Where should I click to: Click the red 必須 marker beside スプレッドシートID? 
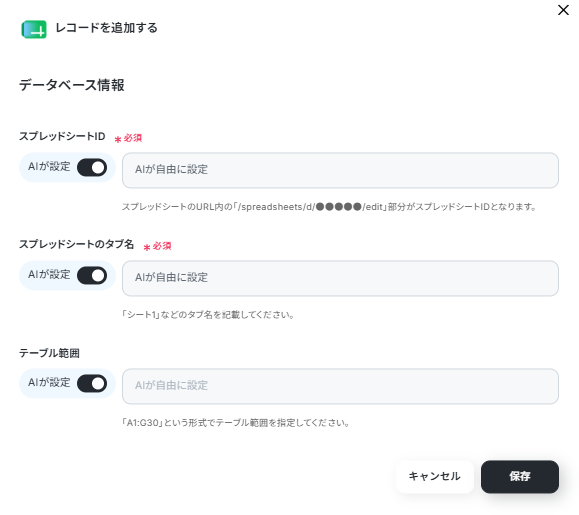[128, 138]
